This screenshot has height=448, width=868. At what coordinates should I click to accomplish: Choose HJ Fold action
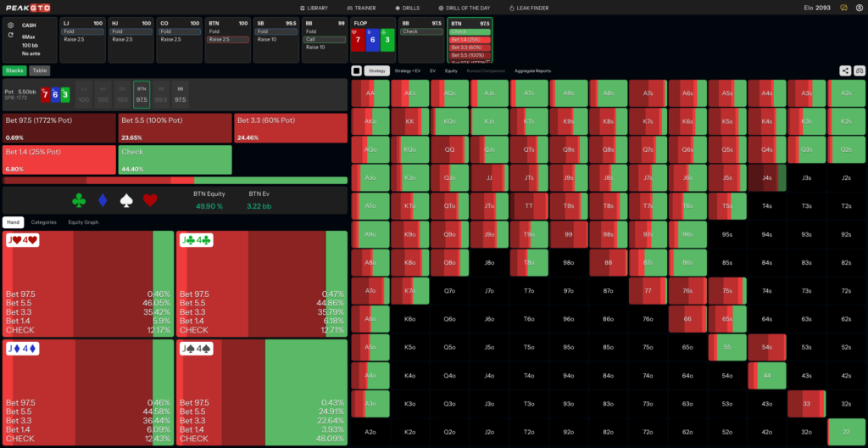click(131, 31)
